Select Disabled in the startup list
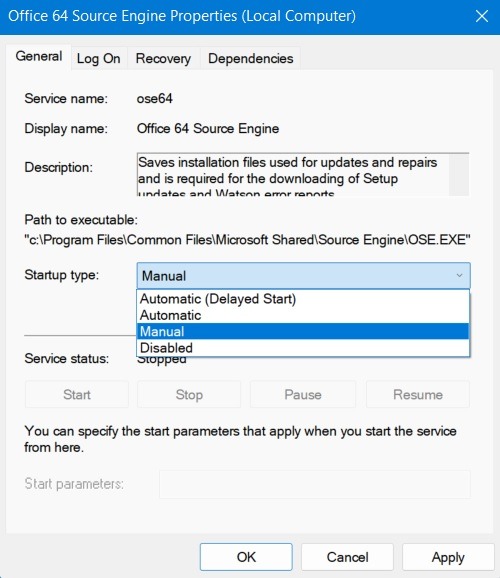Image resolution: width=500 pixels, height=578 pixels. 303,348
